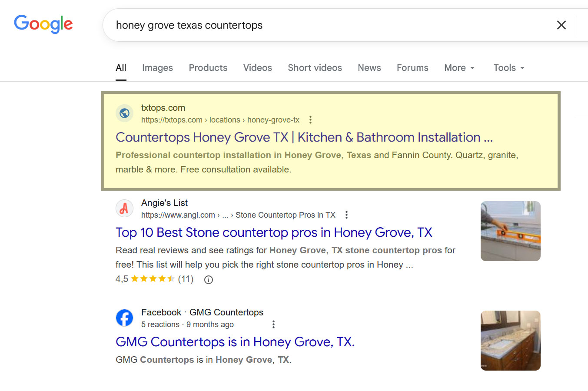The image size is (588, 391).
Task: Open the Countertops Honey Grove TX result link
Action: tap(304, 137)
